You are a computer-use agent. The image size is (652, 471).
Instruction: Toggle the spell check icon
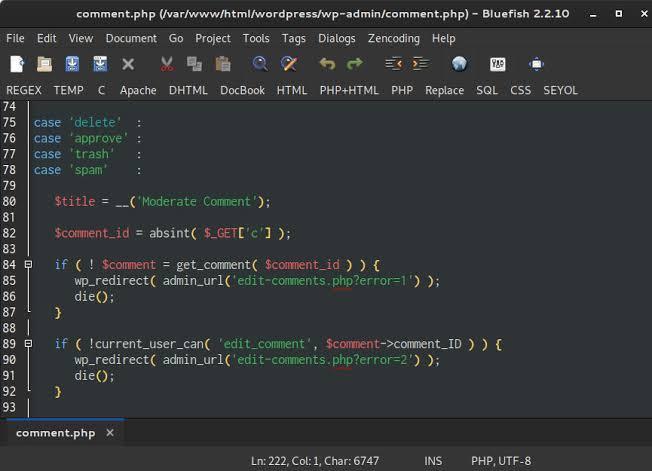497,64
